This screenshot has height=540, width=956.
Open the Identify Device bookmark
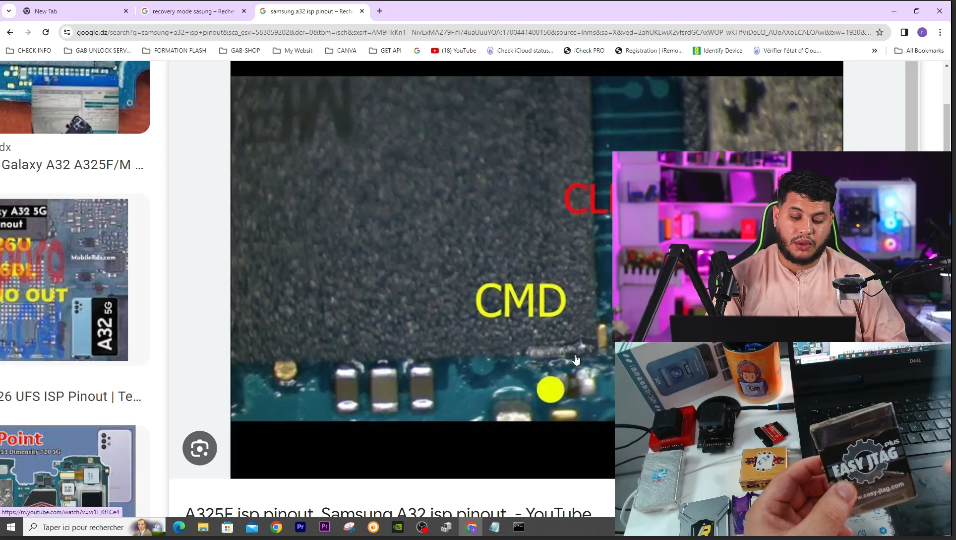(x=718, y=51)
